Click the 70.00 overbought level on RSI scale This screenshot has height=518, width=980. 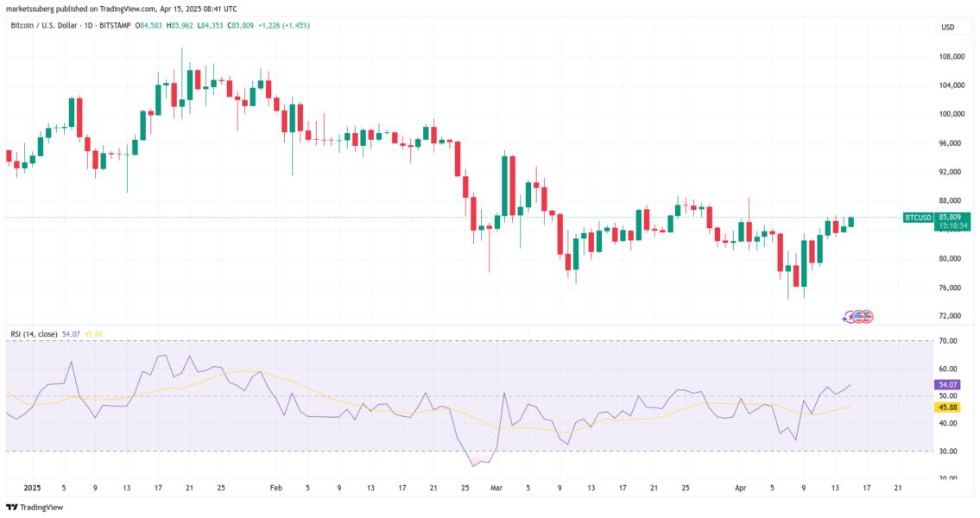[947, 341]
